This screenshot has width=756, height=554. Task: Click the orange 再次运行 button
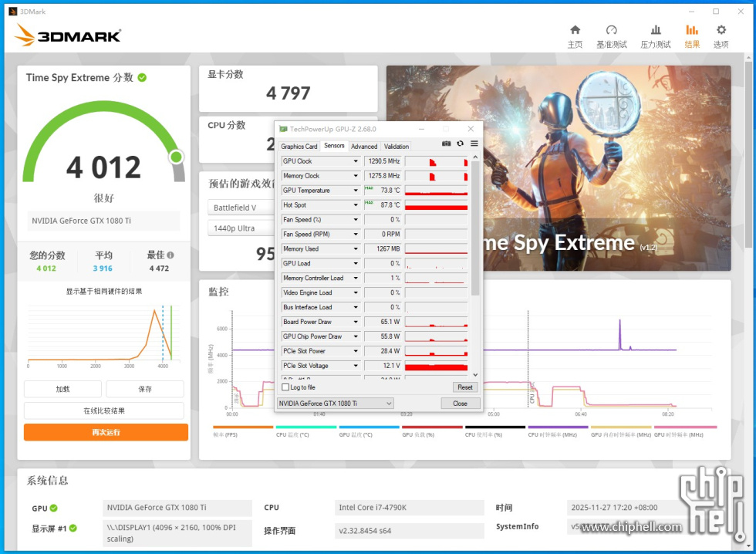(106, 432)
